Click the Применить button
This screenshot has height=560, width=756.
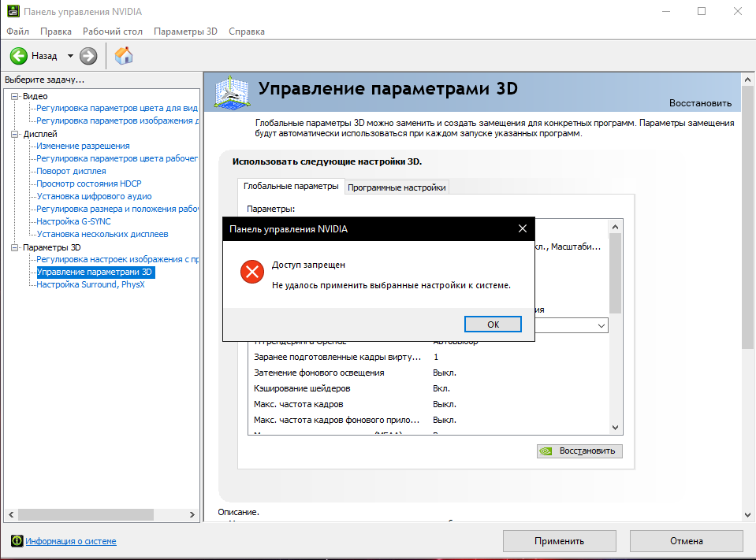point(559,541)
